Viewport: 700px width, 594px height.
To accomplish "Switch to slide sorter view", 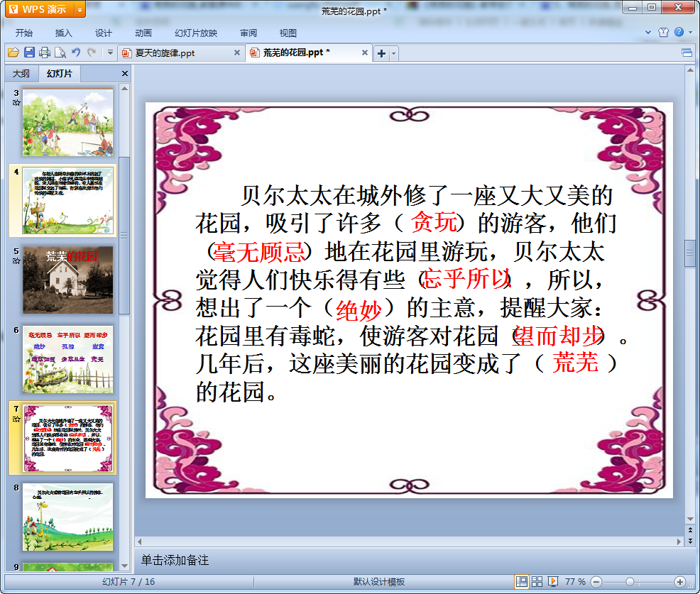I will point(537,581).
